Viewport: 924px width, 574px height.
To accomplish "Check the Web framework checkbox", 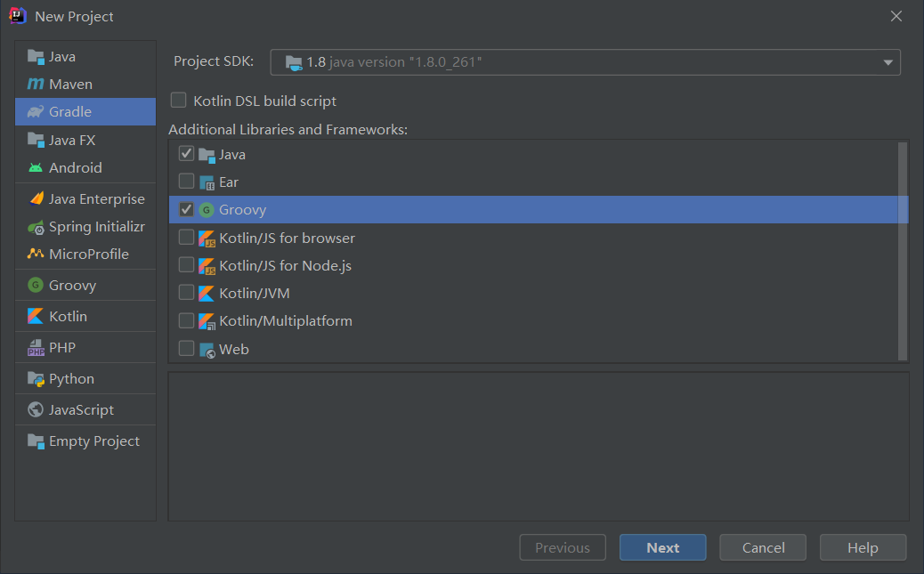I will (x=186, y=348).
